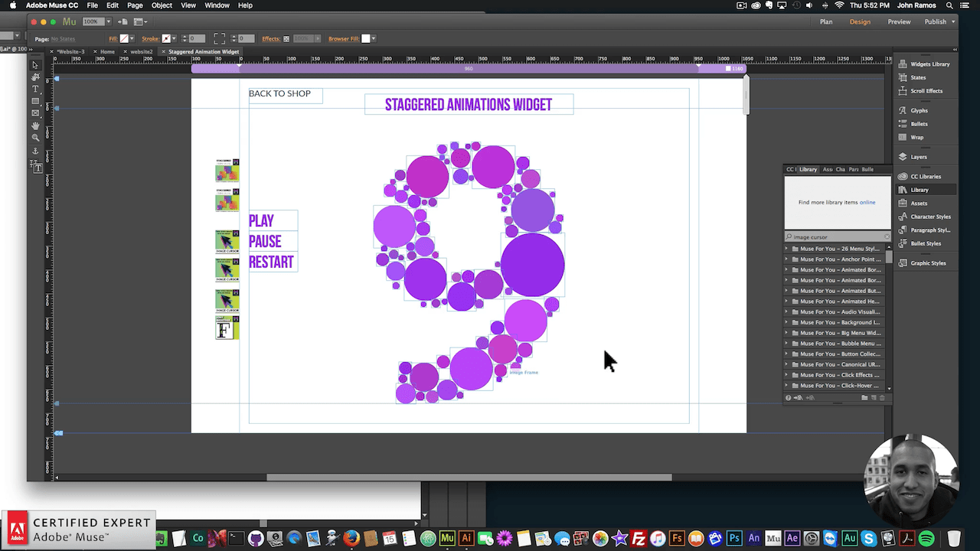The width and height of the screenshot is (980, 551).
Task: Switch to the Home document tab
Action: (x=107, y=52)
